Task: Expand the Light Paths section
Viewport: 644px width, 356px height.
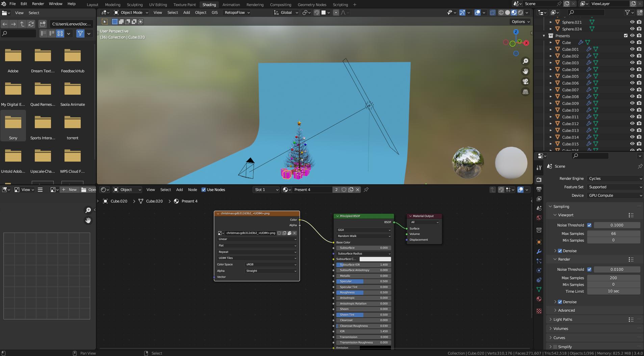Action: [x=564, y=319]
